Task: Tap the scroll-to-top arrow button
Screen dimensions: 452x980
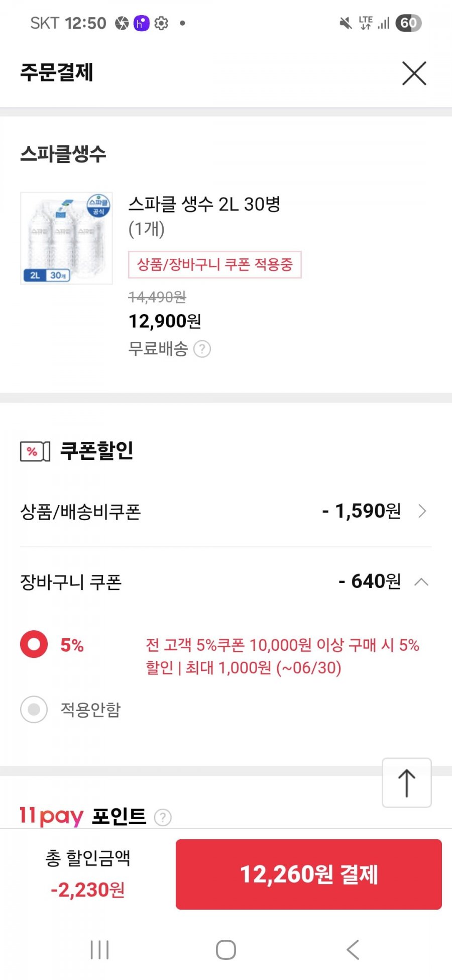Action: coord(407,783)
